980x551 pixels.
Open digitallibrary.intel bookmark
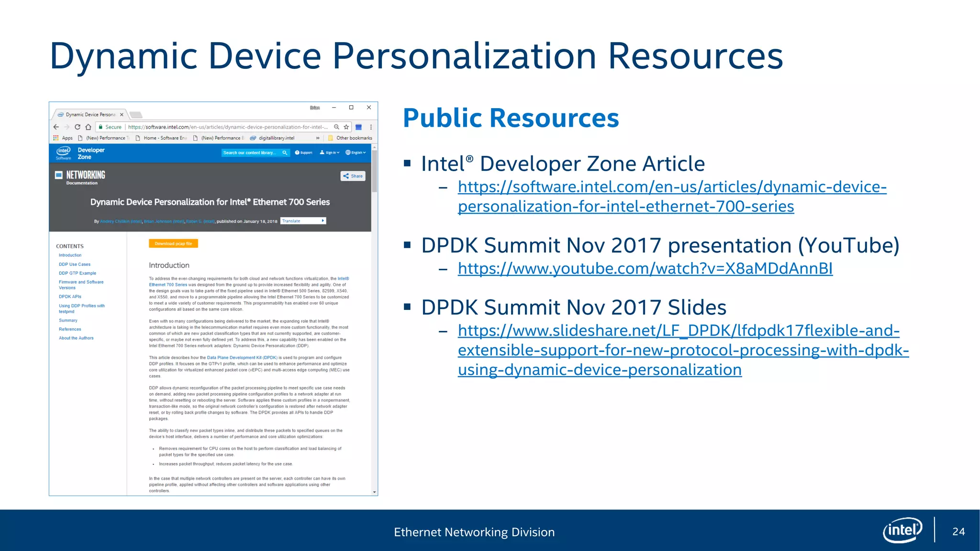point(272,138)
